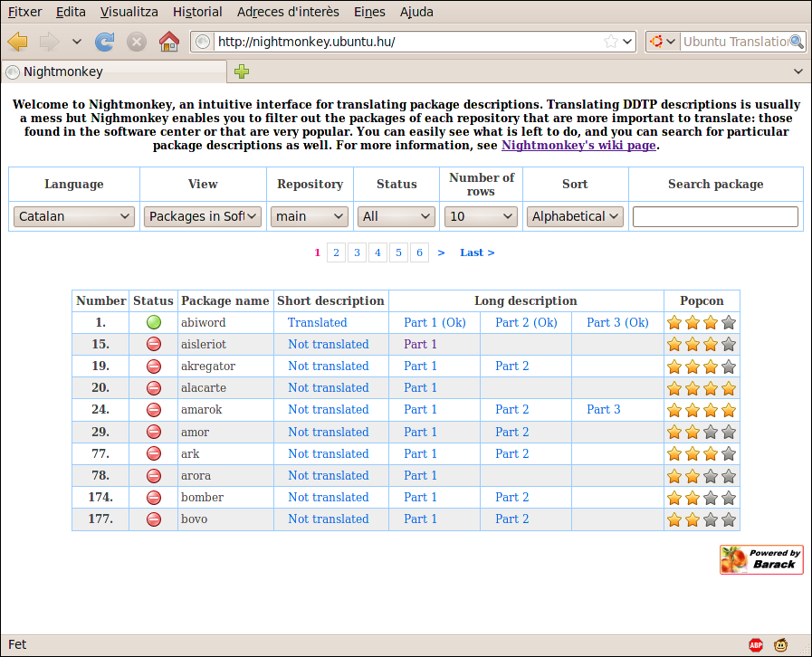Go to page 2 of results
The width and height of the screenshot is (812, 657).
click(x=336, y=252)
